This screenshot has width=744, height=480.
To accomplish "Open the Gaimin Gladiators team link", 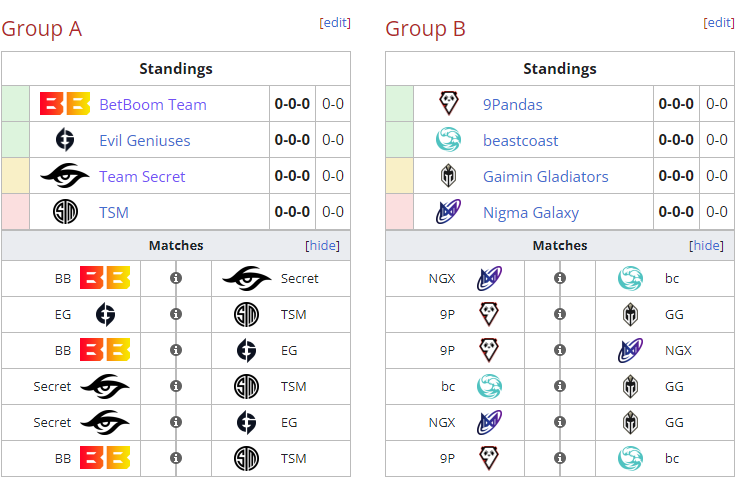I will (x=545, y=176).
